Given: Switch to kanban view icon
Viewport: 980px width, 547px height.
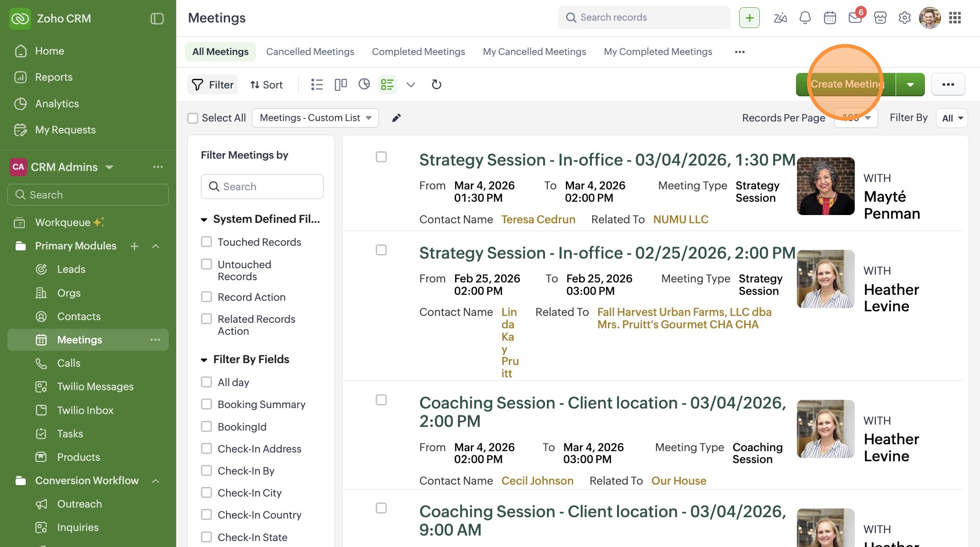Looking at the screenshot, I should [x=340, y=84].
